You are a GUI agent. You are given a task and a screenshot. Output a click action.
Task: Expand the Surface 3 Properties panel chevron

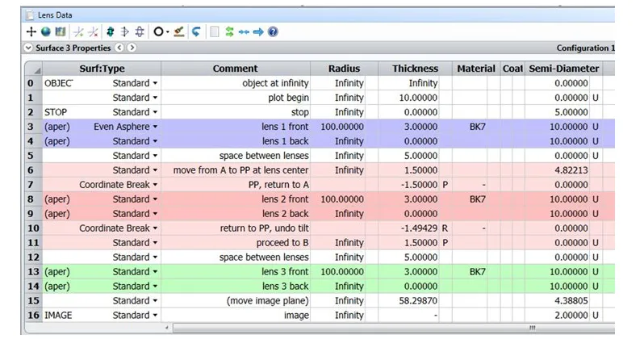[x=28, y=48]
